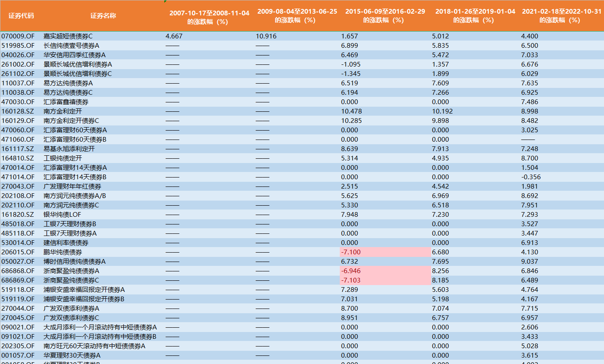Click the red highlighted value -6.946
Viewport: 604px width, 364px height.
pos(350,271)
